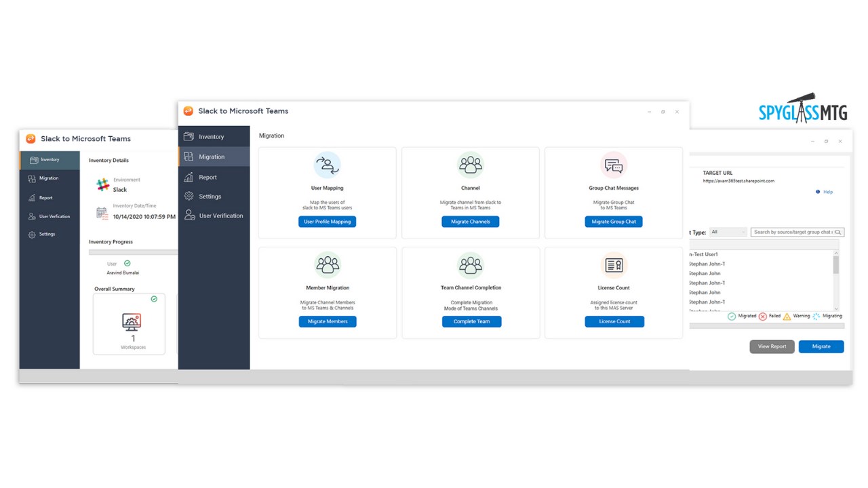
Task: Click the Complete Team button
Action: coord(471,321)
